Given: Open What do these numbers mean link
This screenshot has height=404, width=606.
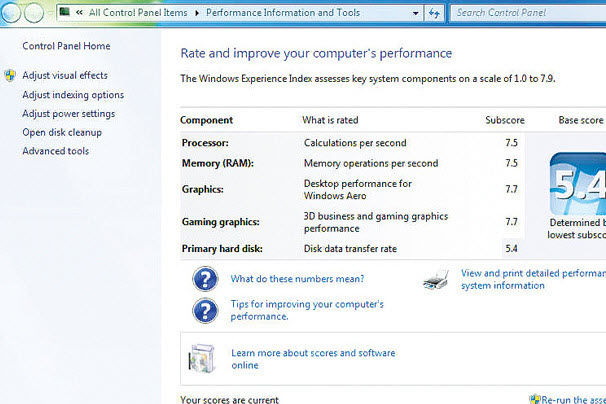Looking at the screenshot, I should coord(297,279).
